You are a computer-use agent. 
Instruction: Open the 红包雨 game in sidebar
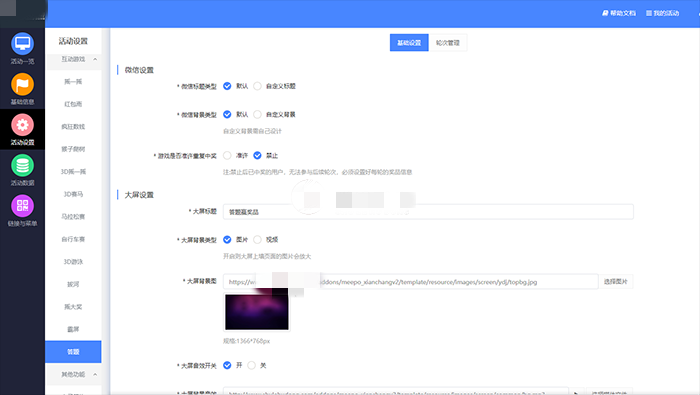coord(73,104)
